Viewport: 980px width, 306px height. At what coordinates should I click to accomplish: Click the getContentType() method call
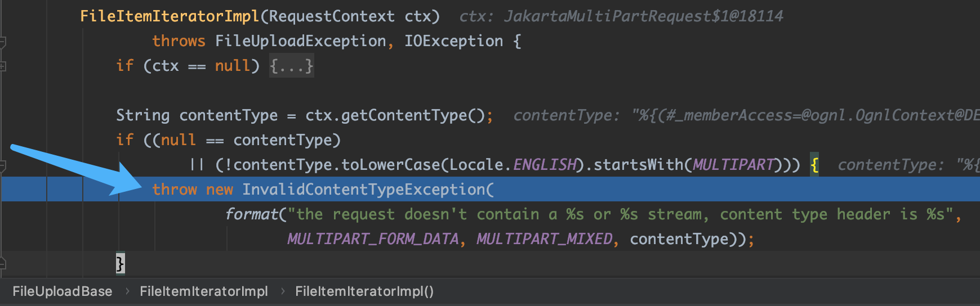coord(413,115)
